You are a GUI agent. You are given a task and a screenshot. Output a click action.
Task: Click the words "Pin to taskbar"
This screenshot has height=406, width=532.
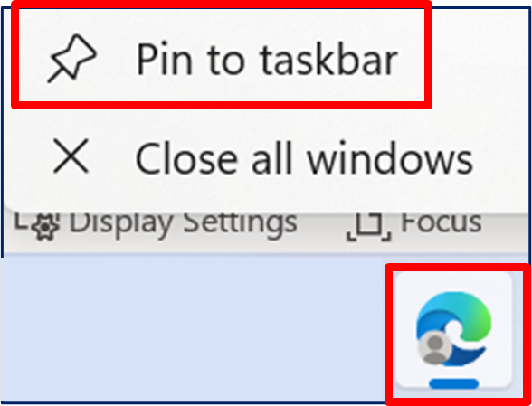pyautogui.click(x=267, y=60)
